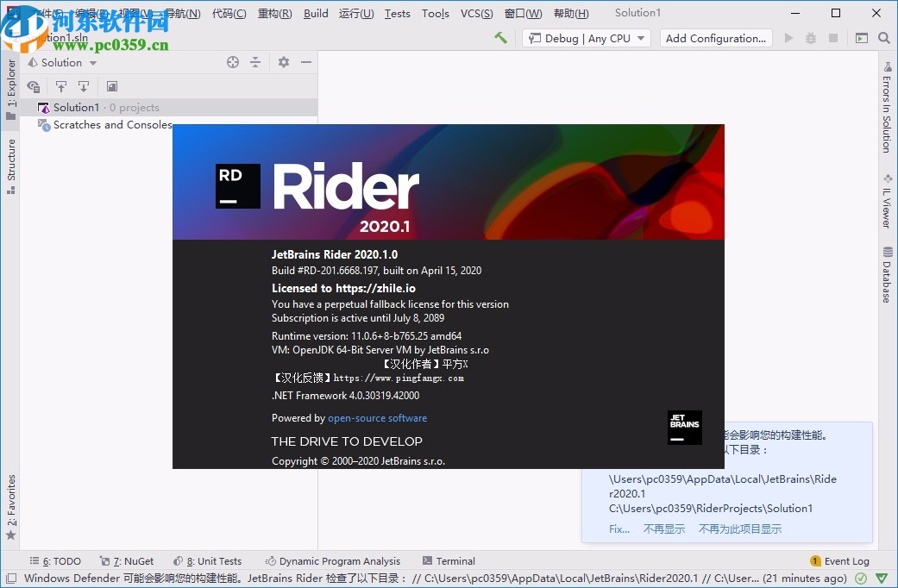Click the Collapse All arrow in Solution toolbar
The width and height of the screenshot is (898, 588).
tap(61, 86)
